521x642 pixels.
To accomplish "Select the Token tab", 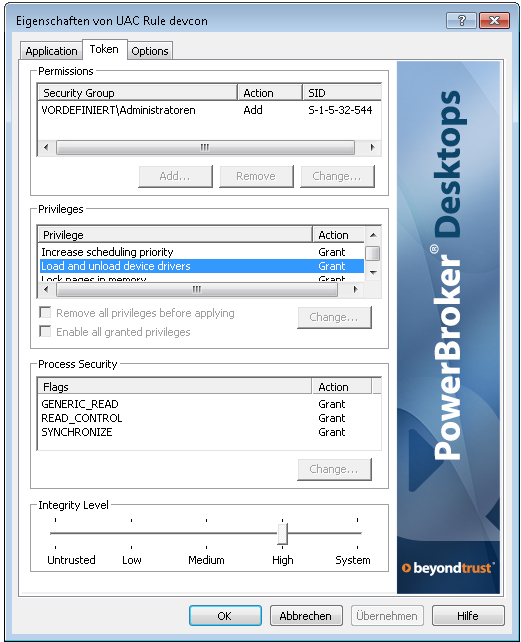I will tap(104, 49).
